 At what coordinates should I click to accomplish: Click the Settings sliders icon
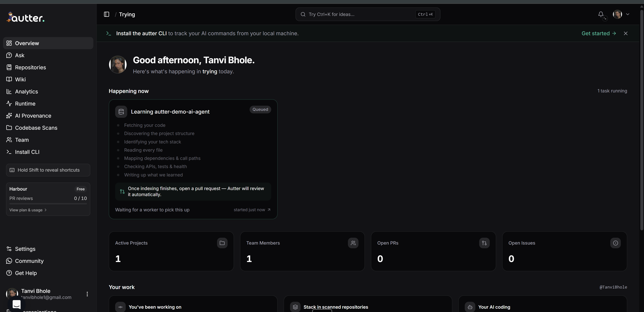point(9,249)
